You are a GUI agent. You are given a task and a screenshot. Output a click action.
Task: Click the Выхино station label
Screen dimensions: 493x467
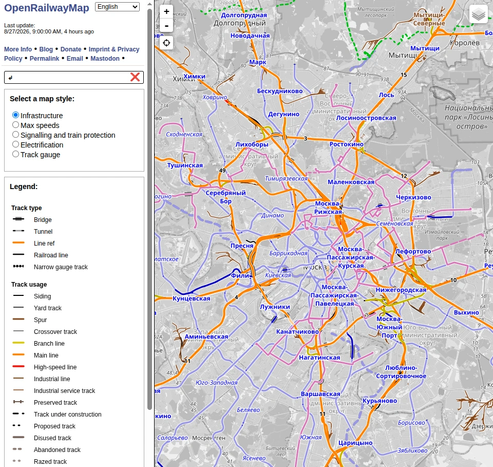pos(466,313)
